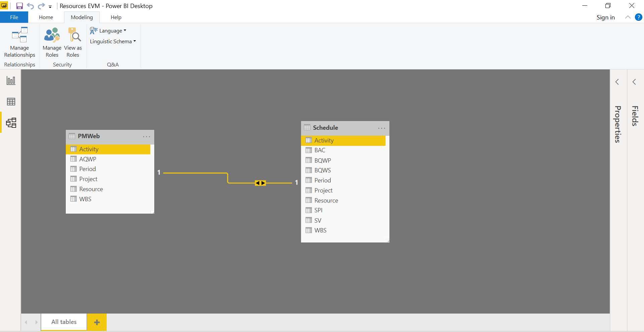Collapse the Properties pane
644x332 pixels.
coord(617,81)
